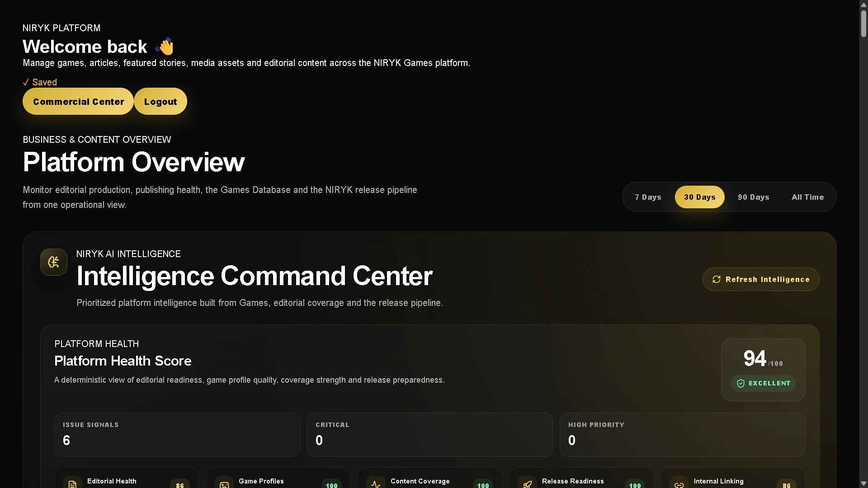Image resolution: width=868 pixels, height=488 pixels.
Task: Click the Editorial Health label
Action: click(x=112, y=481)
